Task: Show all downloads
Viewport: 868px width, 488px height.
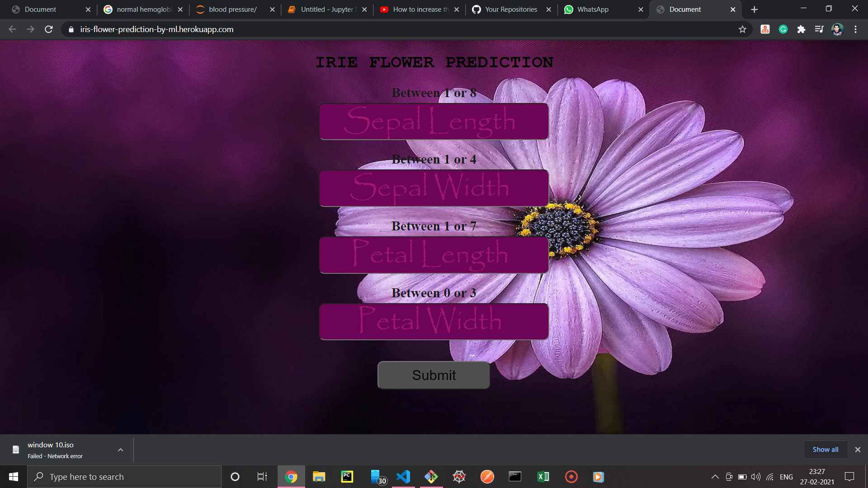Action: (825, 450)
